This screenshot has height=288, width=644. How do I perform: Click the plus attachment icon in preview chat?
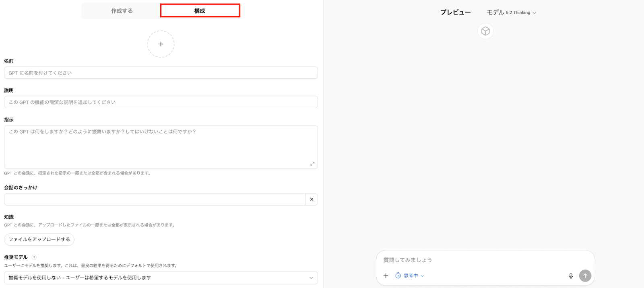[x=386, y=276]
